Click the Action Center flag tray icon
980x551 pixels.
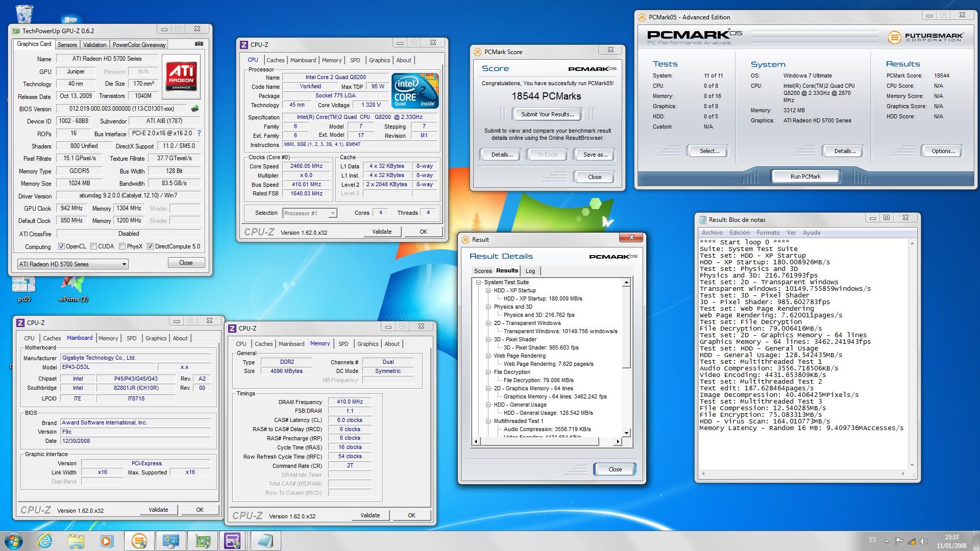point(899,541)
